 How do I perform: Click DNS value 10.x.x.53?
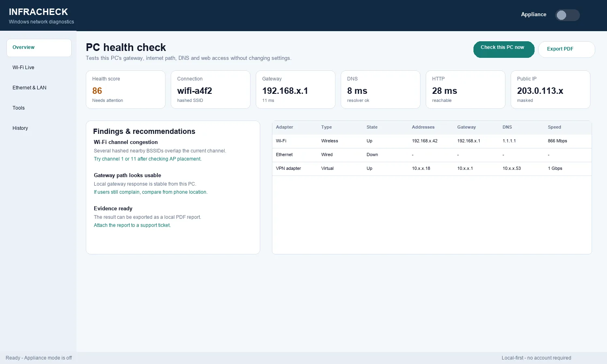coord(512,168)
